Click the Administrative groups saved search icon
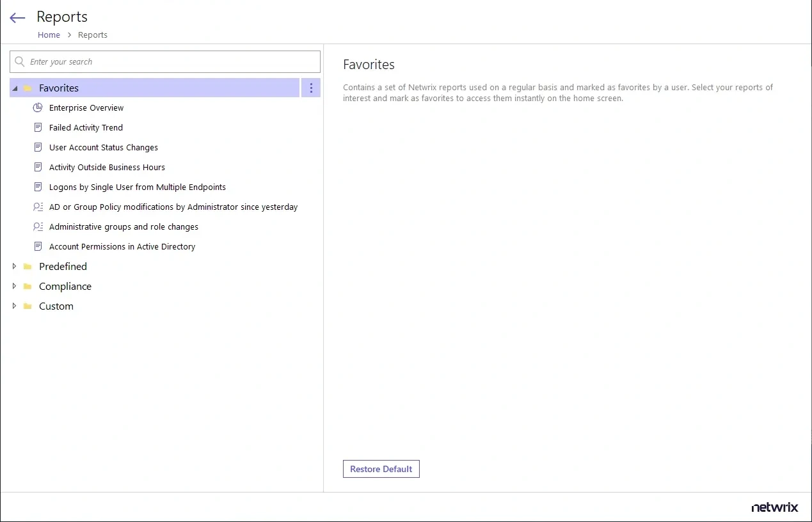Screen dimensions: 812x522 point(38,226)
